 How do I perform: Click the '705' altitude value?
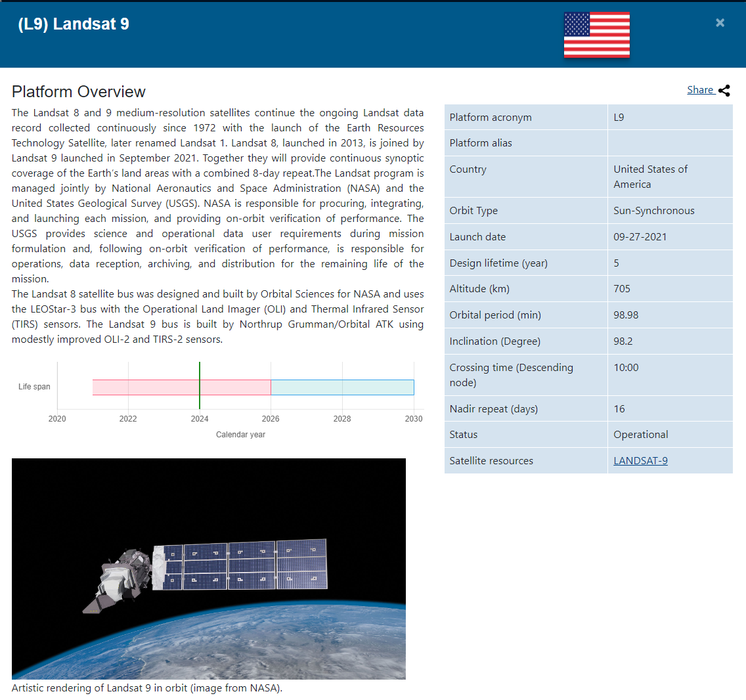[622, 288]
